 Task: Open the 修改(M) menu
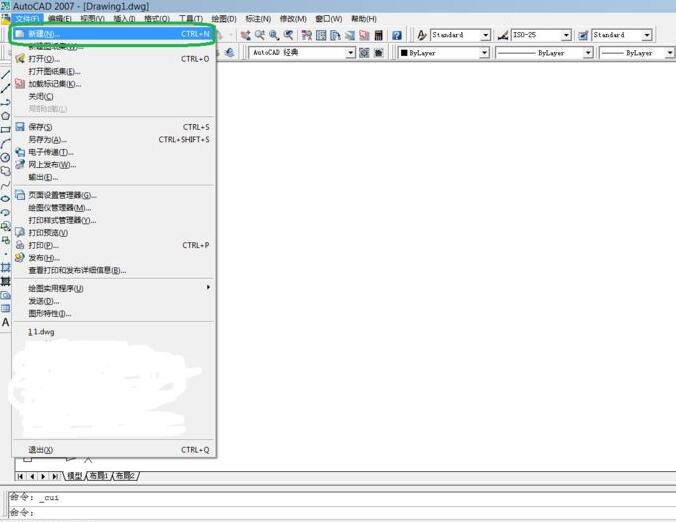tap(293, 19)
